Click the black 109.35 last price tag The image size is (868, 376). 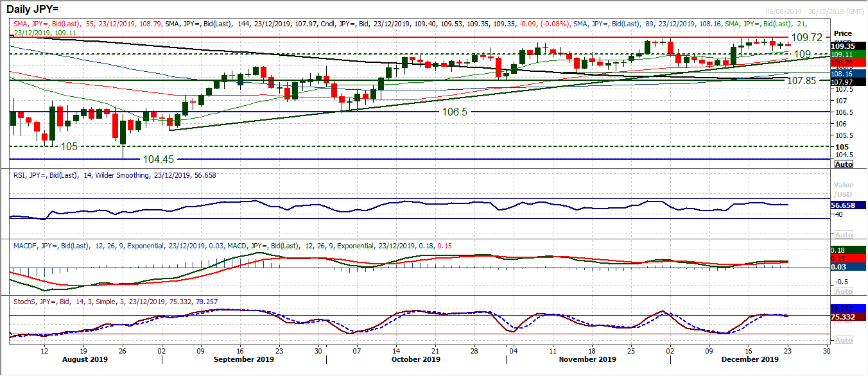(x=842, y=46)
